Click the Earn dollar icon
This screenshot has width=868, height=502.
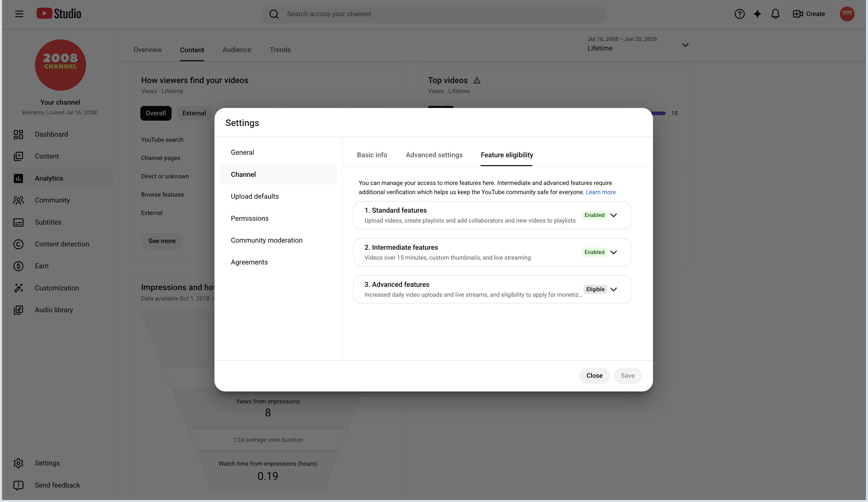pos(18,266)
